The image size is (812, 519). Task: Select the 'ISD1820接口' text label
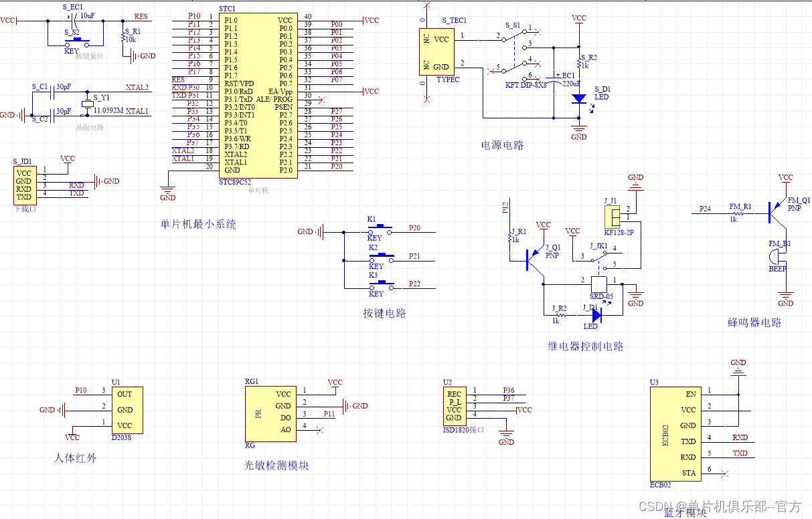coord(464,430)
